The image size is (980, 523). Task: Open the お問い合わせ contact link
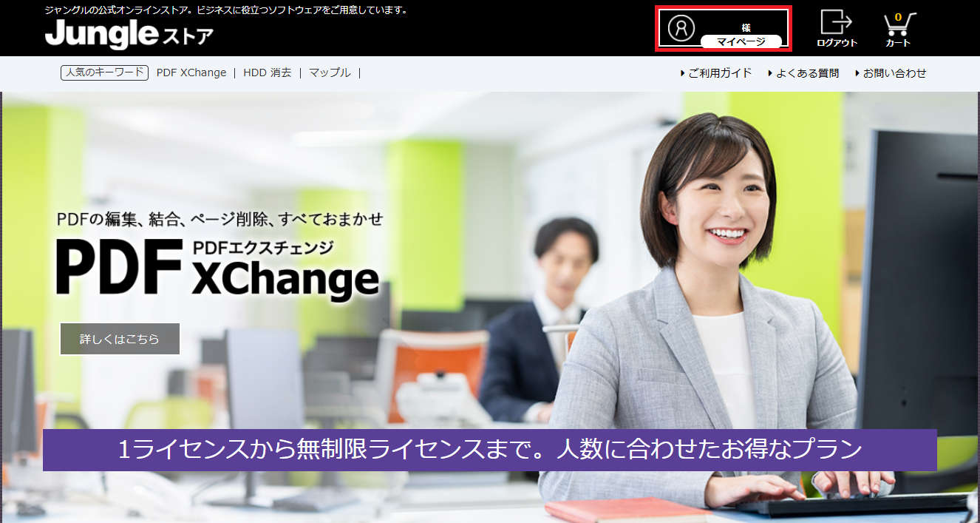[891, 72]
